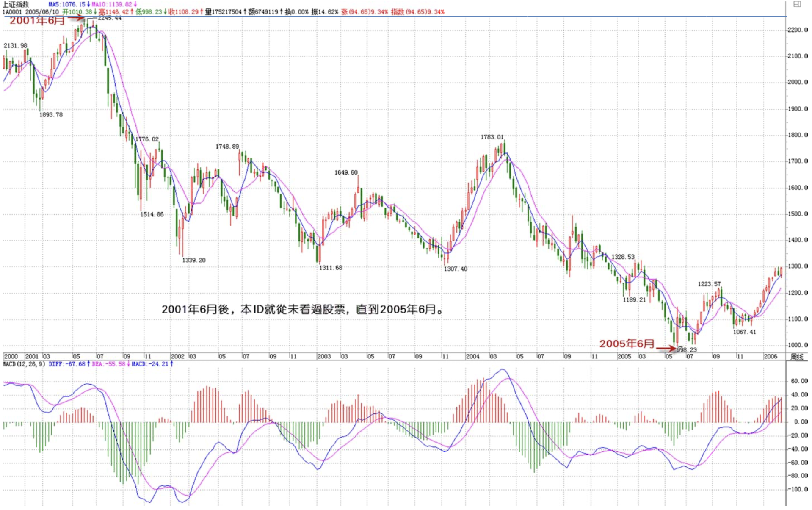The width and height of the screenshot is (812, 510).
Task: Click the 998.23 low price label
Action: tap(686, 349)
